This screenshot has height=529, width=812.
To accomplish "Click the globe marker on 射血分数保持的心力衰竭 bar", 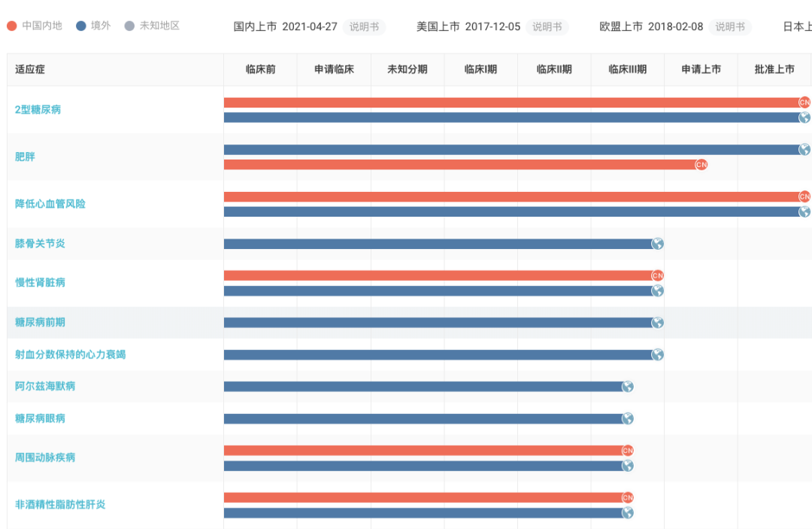I will click(657, 354).
